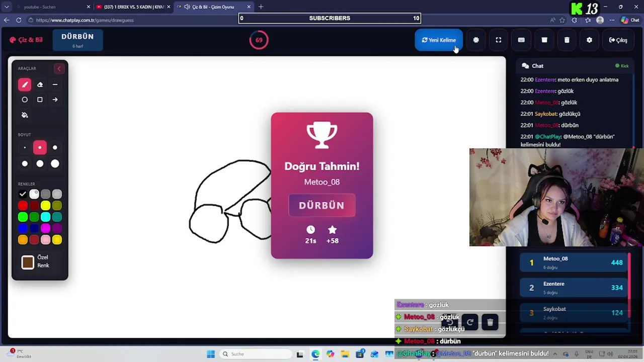Screen dimensions: 644x362
Task: Pick the orange color swatch
Action: tap(23, 240)
